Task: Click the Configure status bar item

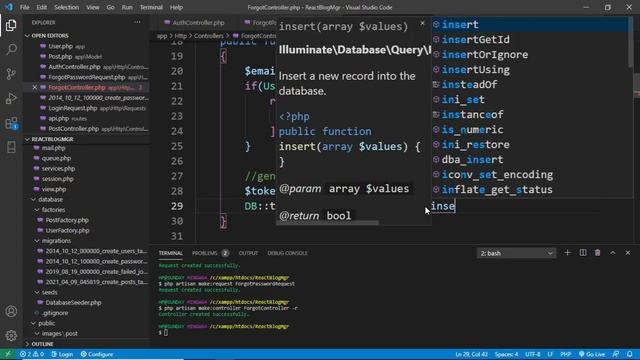Action: click(97, 354)
